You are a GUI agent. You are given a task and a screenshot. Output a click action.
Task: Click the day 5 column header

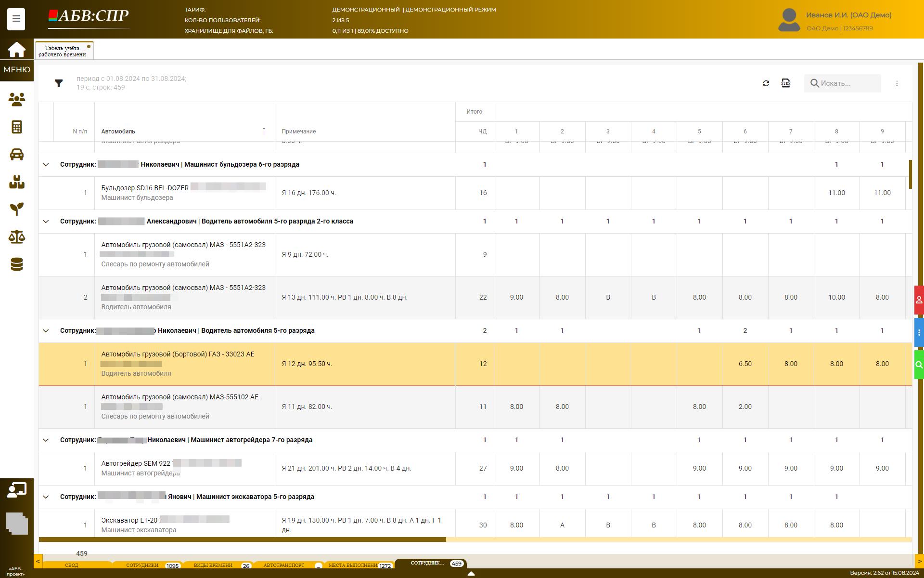[699, 131]
